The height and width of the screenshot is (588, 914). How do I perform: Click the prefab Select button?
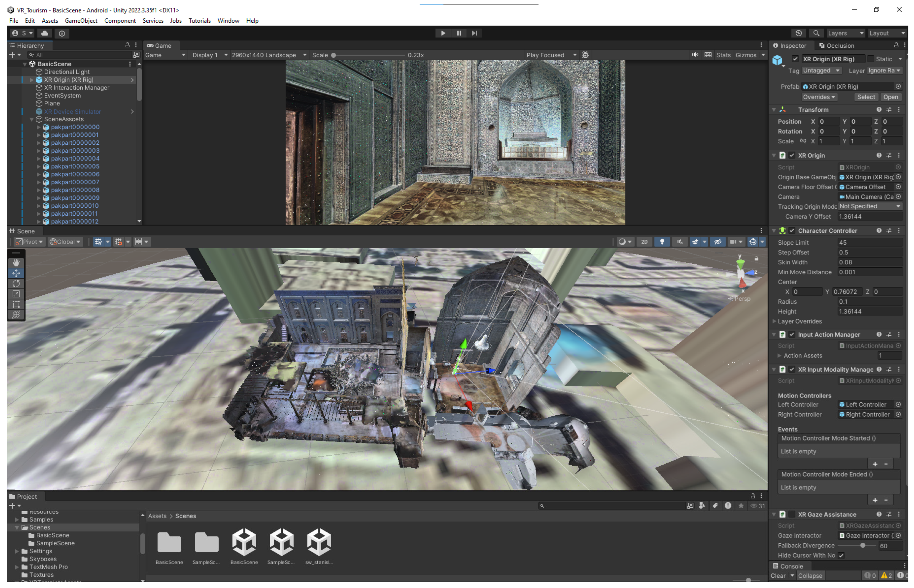(866, 97)
